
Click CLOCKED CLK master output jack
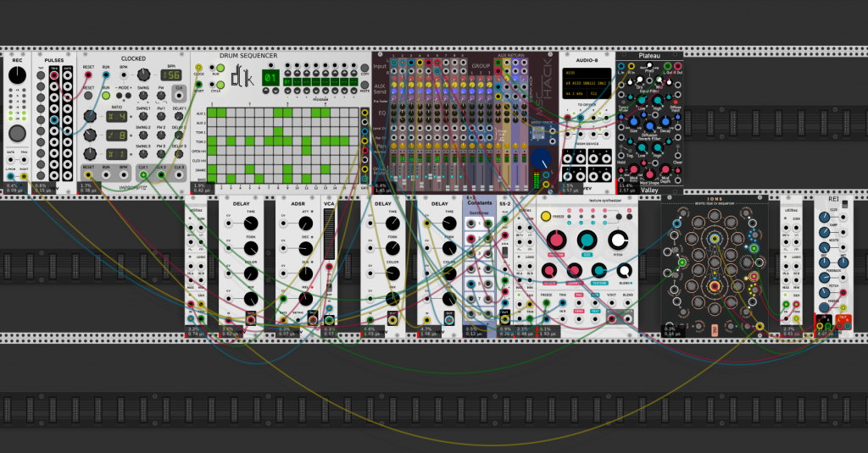179,95
